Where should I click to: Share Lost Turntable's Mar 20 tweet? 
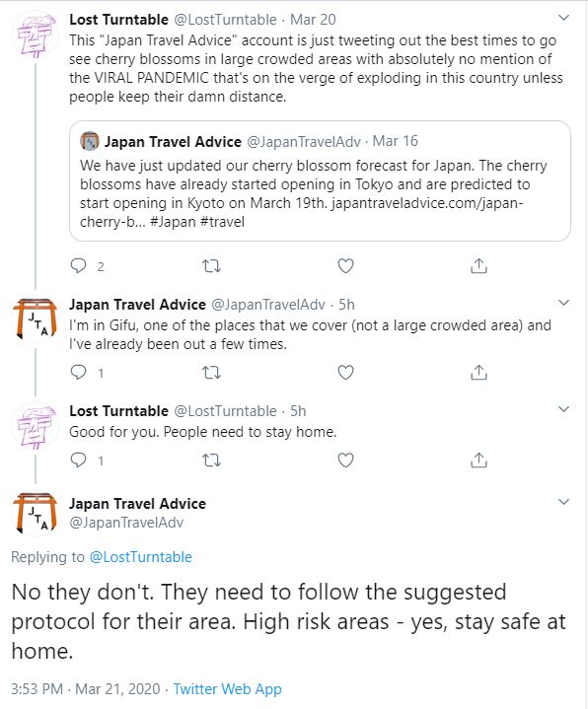(478, 266)
